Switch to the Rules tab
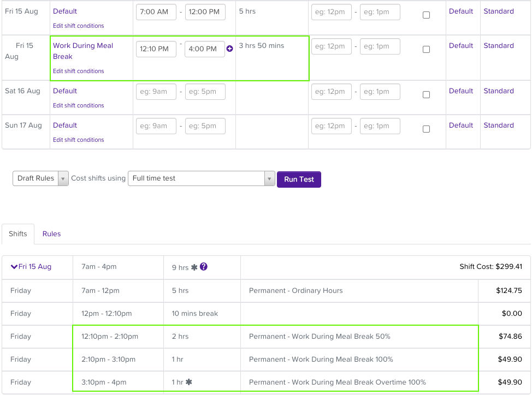 point(51,234)
